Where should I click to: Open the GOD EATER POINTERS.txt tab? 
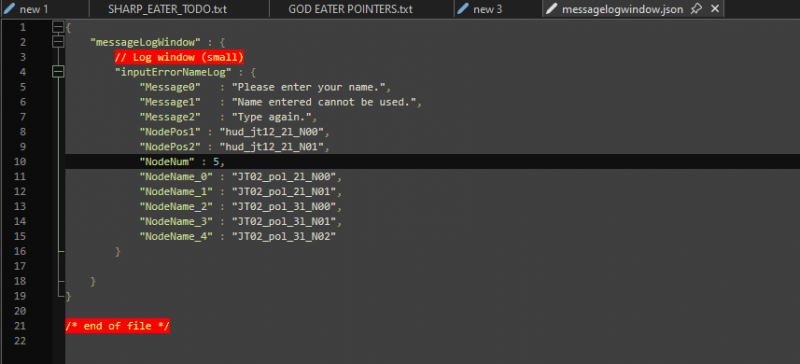pos(350,9)
